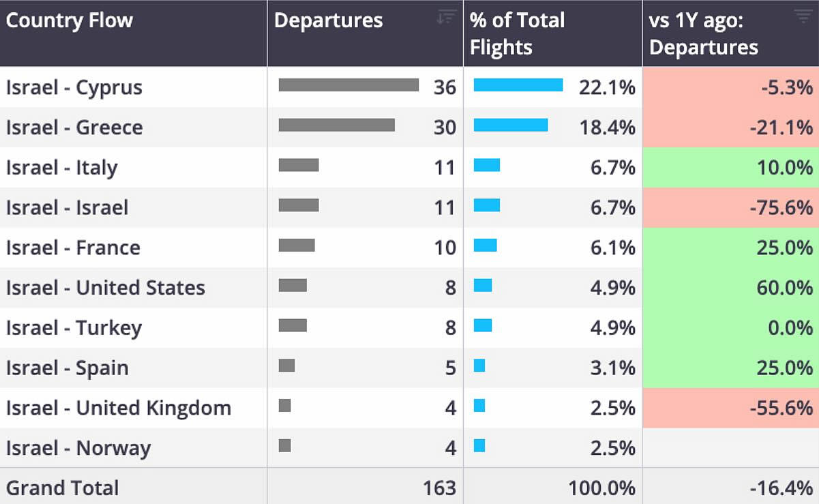Click the blue percent bar for Norway
The width and height of the screenshot is (819, 504).
pyautogui.click(x=479, y=445)
